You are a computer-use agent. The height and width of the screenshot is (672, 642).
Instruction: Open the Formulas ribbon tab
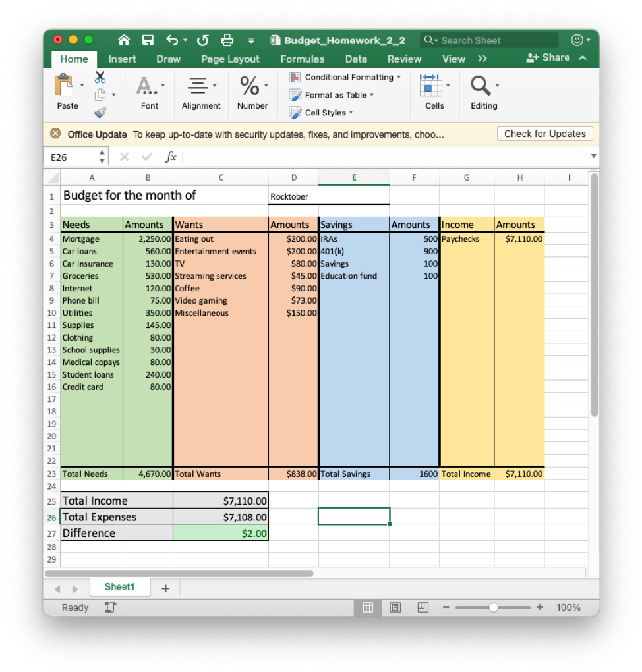tap(302, 59)
